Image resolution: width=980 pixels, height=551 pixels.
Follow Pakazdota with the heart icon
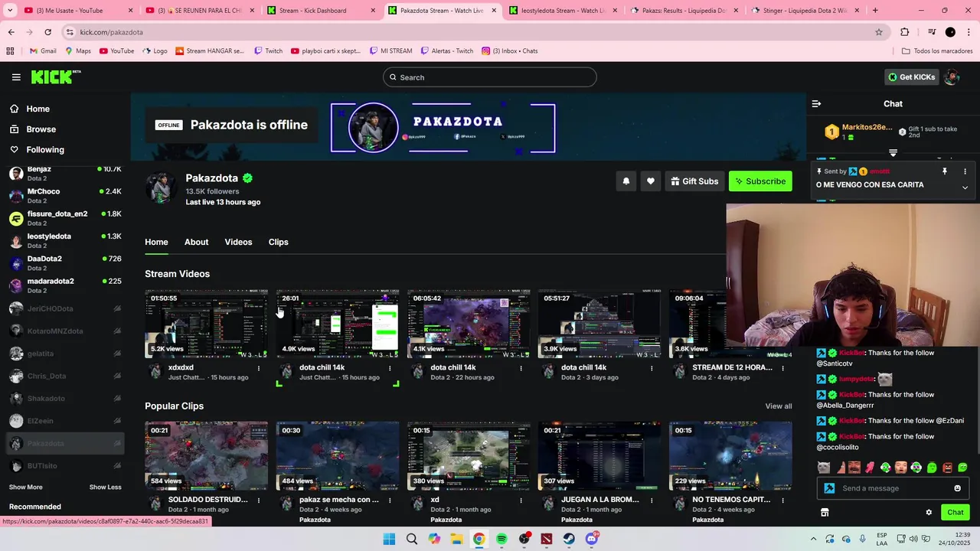tap(651, 181)
